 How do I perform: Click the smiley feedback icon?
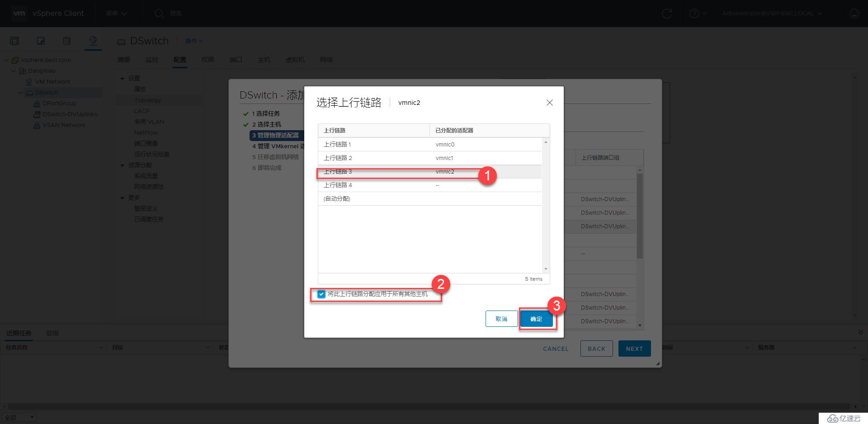pyautogui.click(x=854, y=14)
